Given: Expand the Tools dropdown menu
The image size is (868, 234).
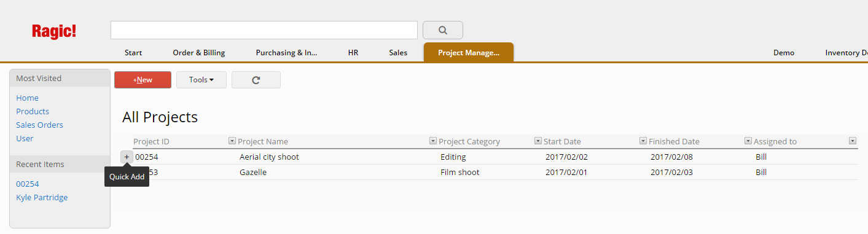Looking at the screenshot, I should tap(201, 80).
